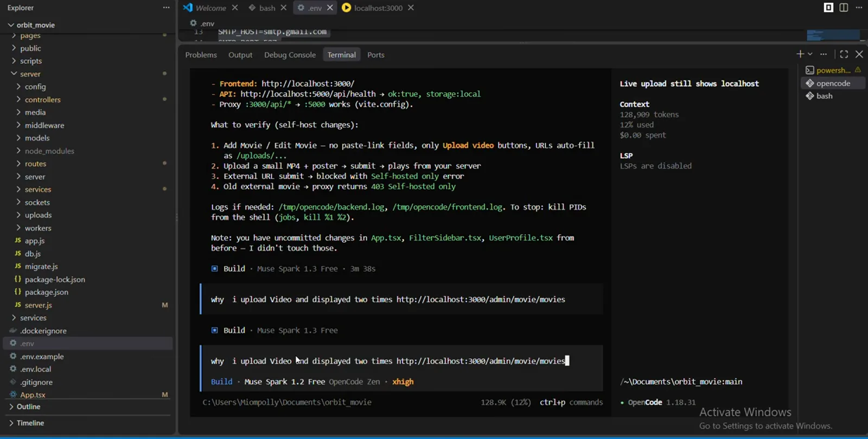Viewport: 868px width, 439px height.
Task: Open the new terminal launch profile dropdown
Action: 810,54
